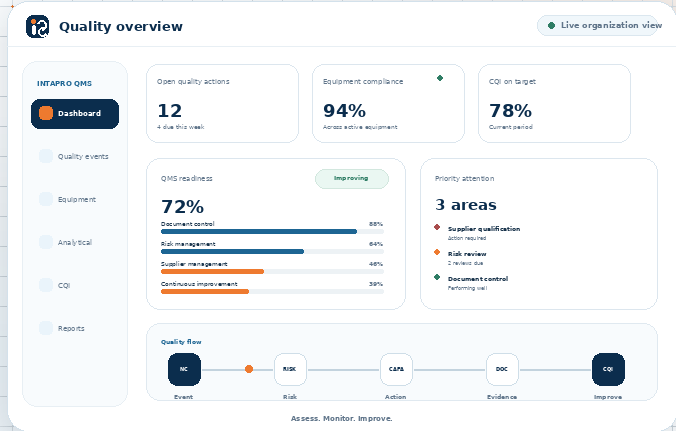This screenshot has width=676, height=431.
Task: Click the 'Priority attention' label
Action: tap(465, 178)
